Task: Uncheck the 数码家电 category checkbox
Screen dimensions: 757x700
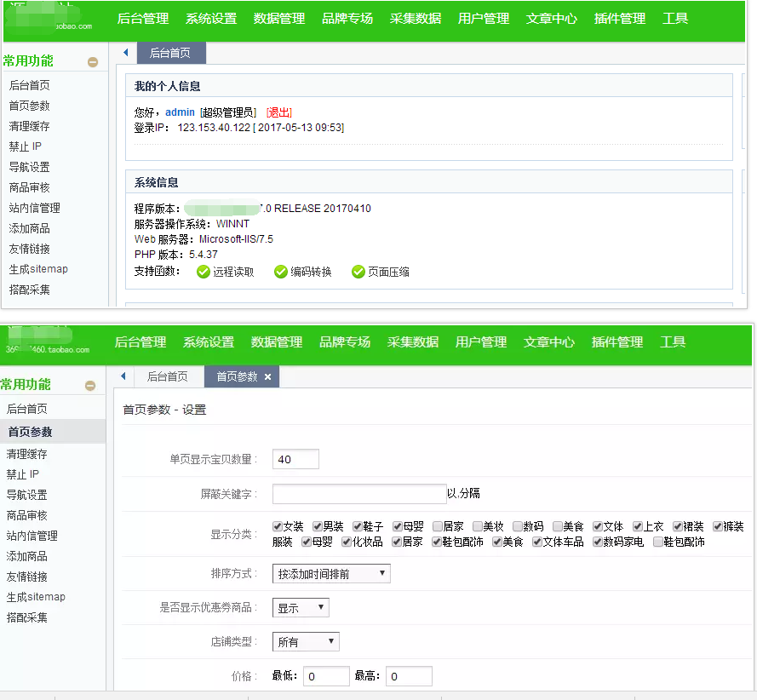Action: click(598, 542)
